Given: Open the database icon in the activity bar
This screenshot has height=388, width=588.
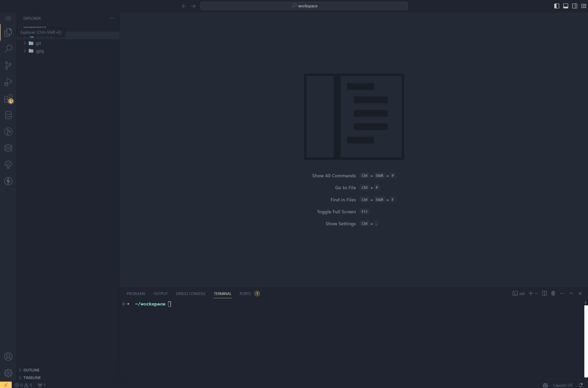Looking at the screenshot, I should (x=8, y=115).
